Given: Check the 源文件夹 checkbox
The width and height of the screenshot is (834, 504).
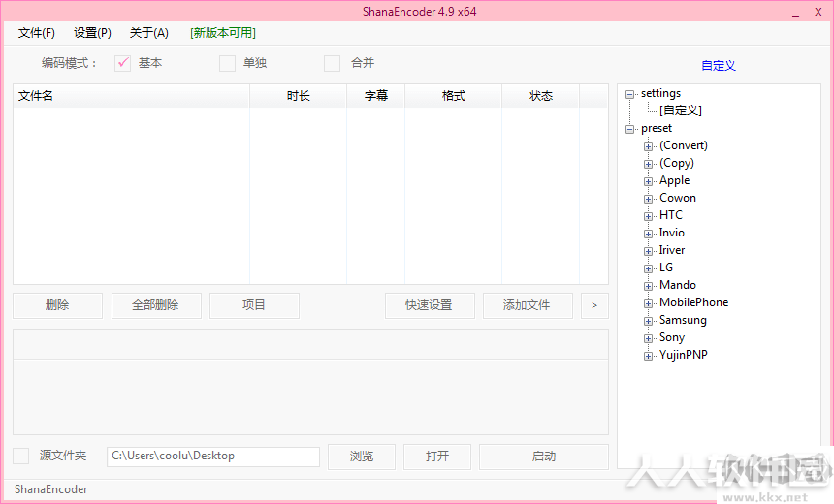Looking at the screenshot, I should [x=20, y=456].
